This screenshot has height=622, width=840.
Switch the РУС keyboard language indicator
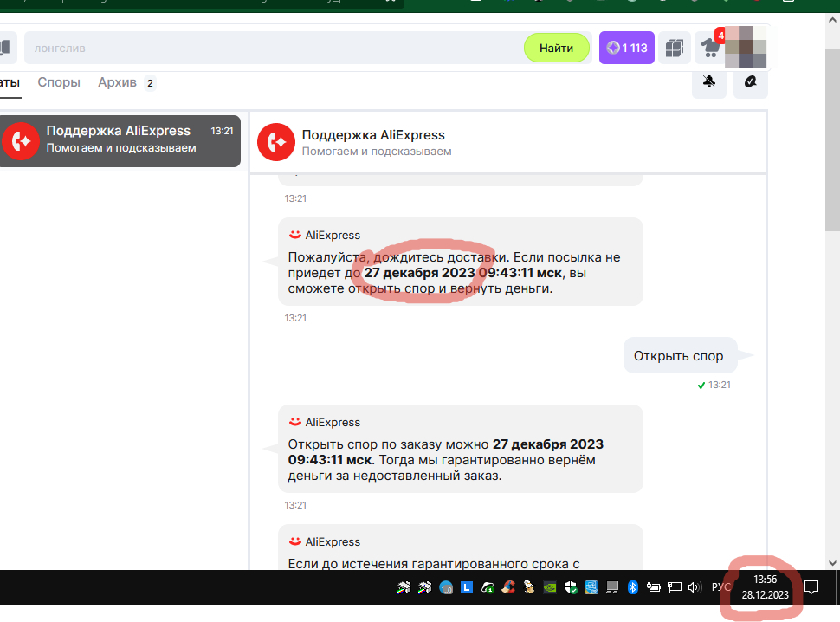pos(720,587)
